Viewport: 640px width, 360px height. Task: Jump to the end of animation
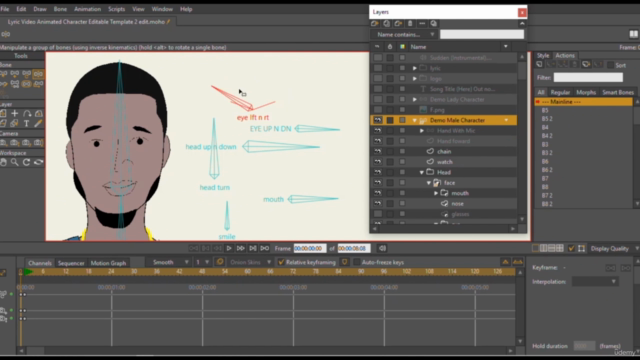[264, 248]
